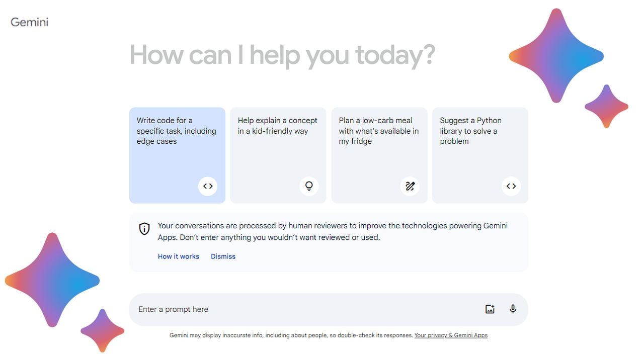644x360 pixels.
Task: Activate the microphone voice input
Action: tap(513, 309)
